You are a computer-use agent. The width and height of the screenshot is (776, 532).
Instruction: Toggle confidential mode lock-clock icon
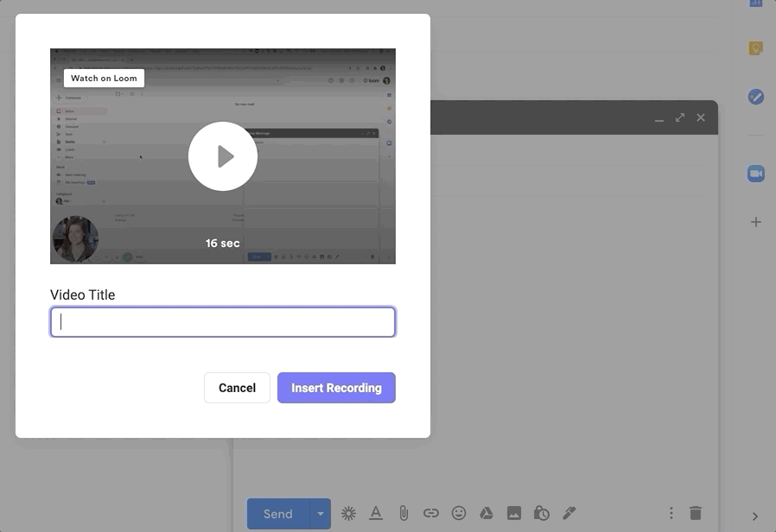tap(542, 513)
